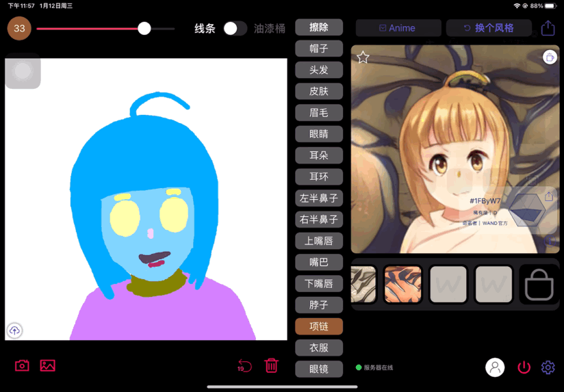
Task: Click the highlighted 项链 necklace label
Action: click(319, 326)
